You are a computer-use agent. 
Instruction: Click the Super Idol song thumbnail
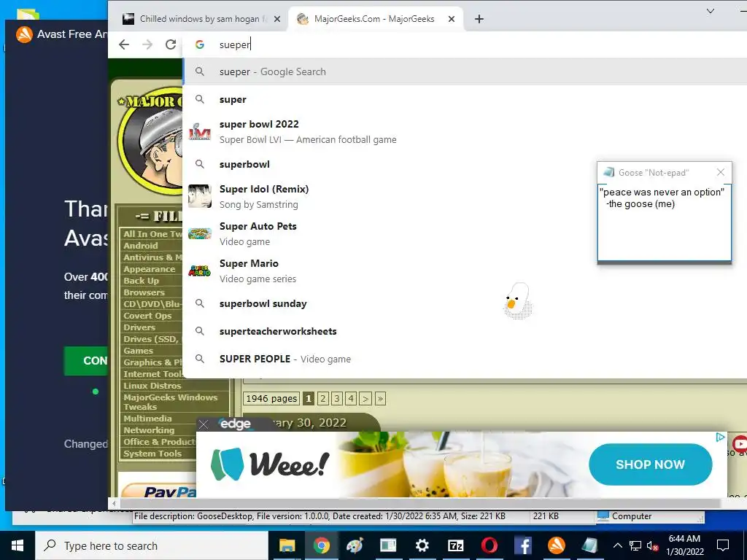pyautogui.click(x=200, y=196)
